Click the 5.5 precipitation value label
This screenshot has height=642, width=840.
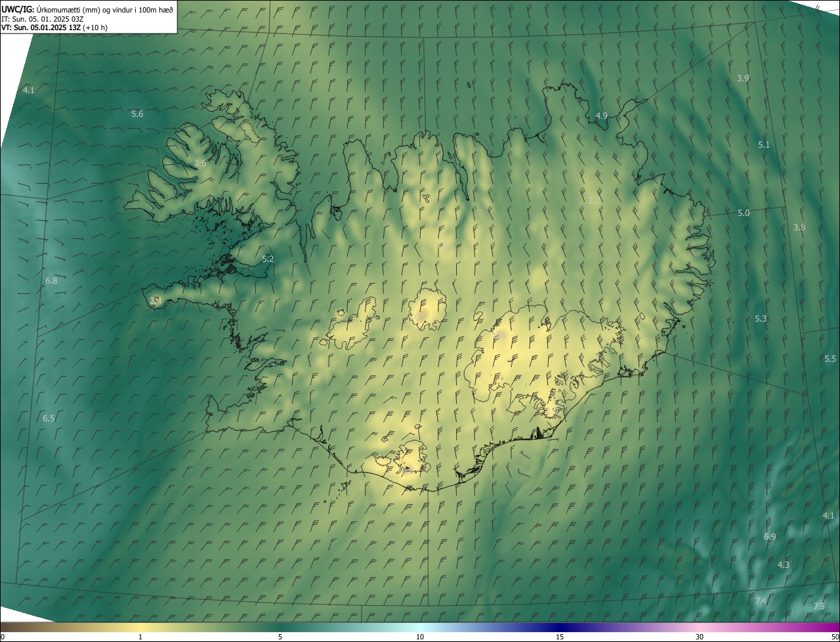[x=830, y=359]
